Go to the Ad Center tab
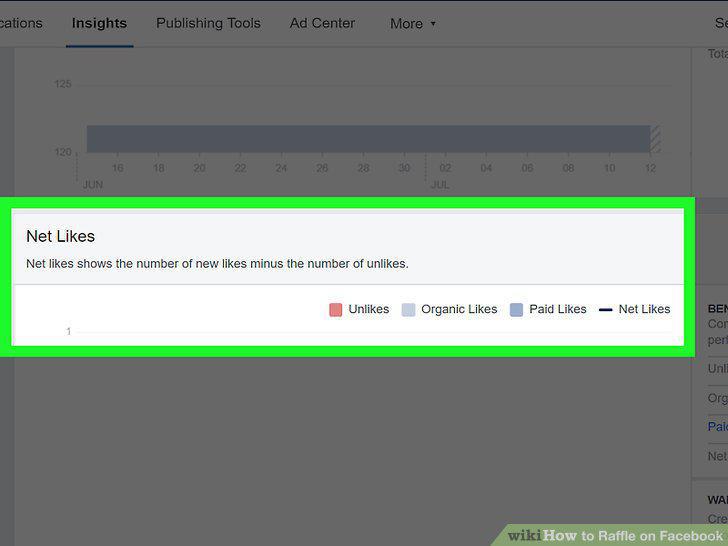The height and width of the screenshot is (546, 728). 322,23
